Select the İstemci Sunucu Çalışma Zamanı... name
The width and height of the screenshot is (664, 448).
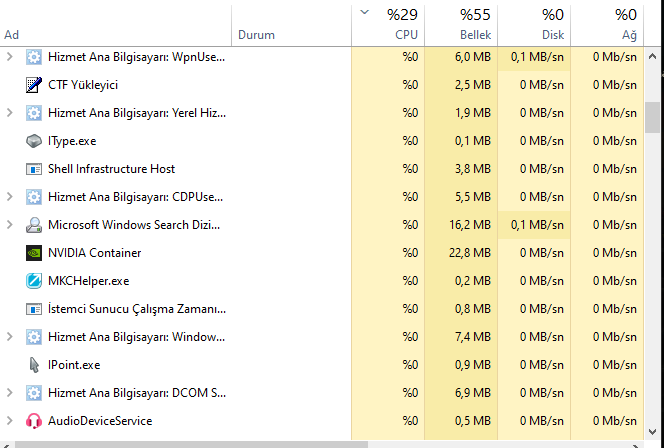tap(137, 309)
